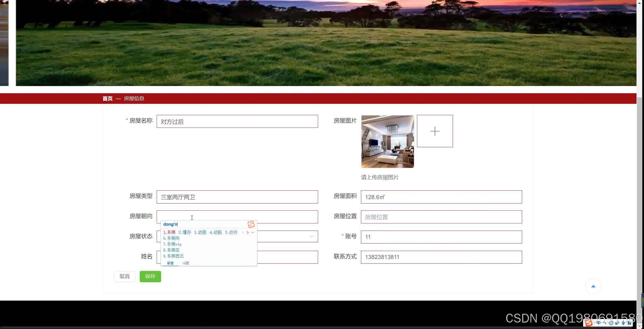Click the IME skin/handwriting pen icon
Screen dimensions: 644x329
click(x=617, y=323)
